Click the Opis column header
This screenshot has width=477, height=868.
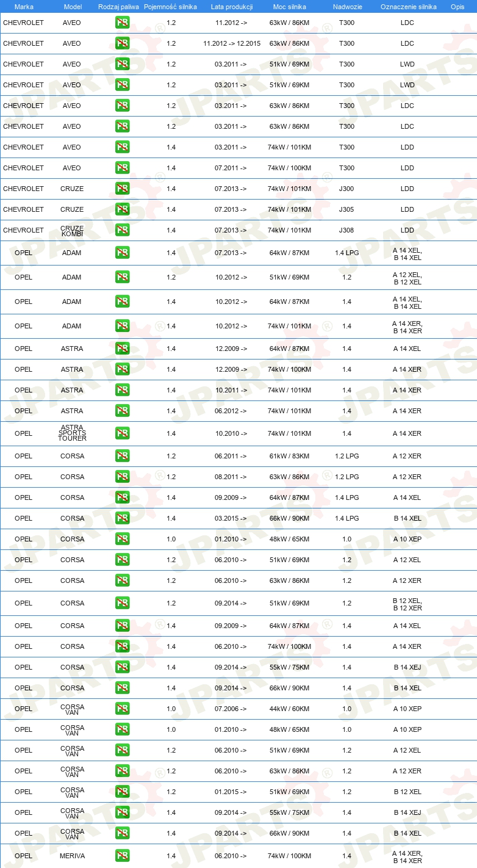[x=457, y=6]
